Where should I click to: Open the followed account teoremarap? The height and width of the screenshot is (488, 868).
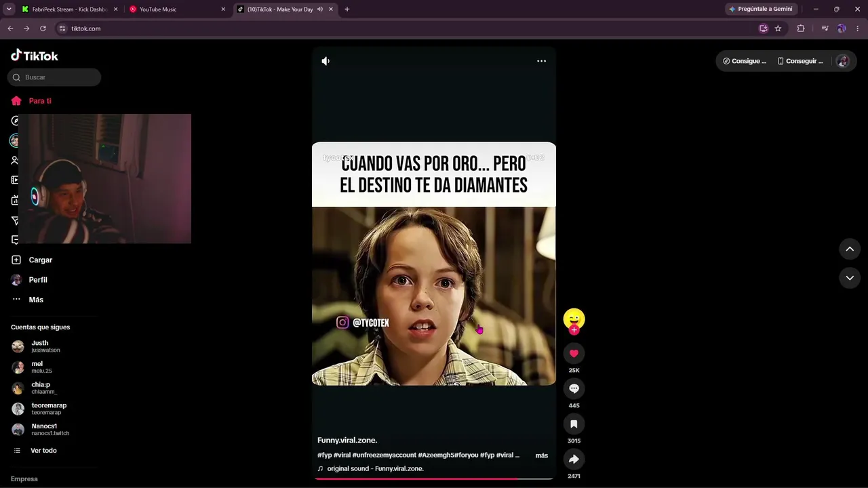pyautogui.click(x=39, y=409)
